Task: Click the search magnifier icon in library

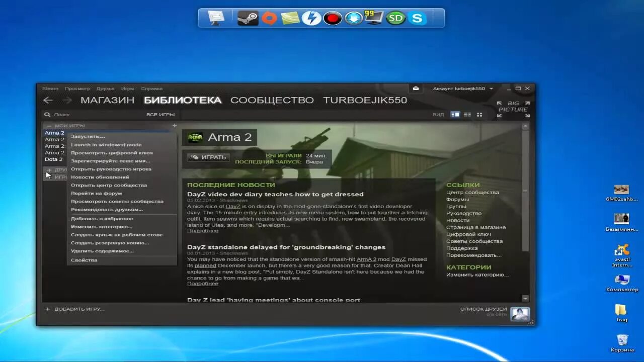Action: (x=47, y=115)
